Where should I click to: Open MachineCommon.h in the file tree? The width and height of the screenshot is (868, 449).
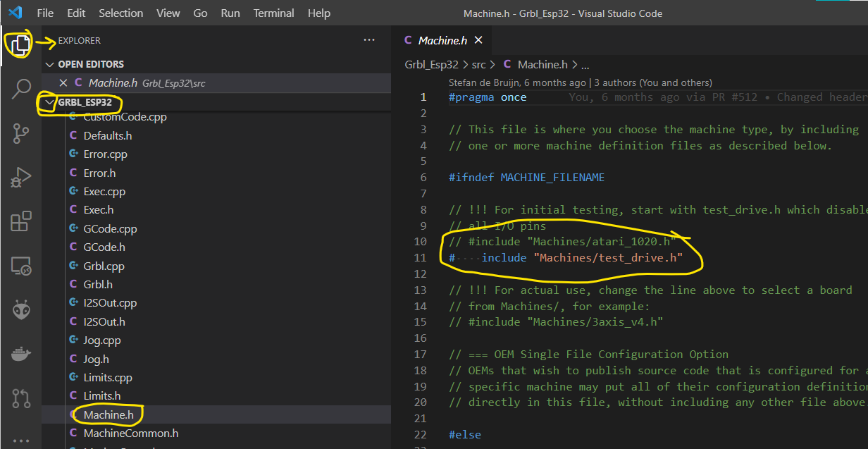tap(130, 433)
